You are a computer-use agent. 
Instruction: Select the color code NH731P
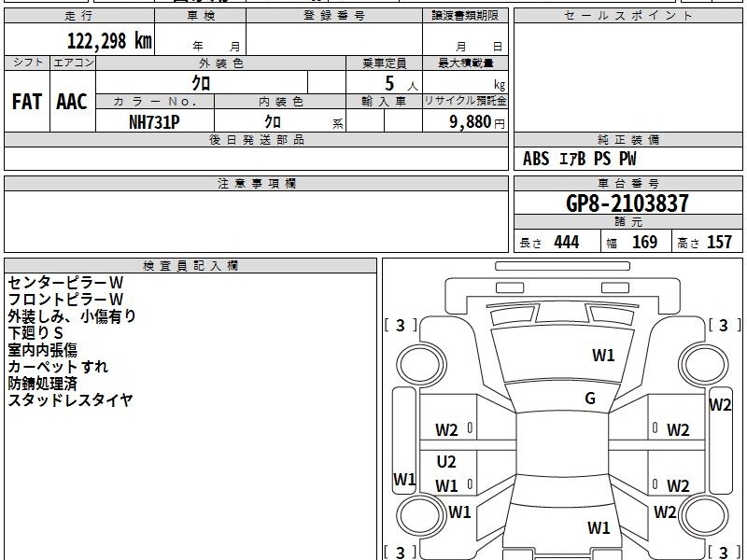[x=154, y=122]
